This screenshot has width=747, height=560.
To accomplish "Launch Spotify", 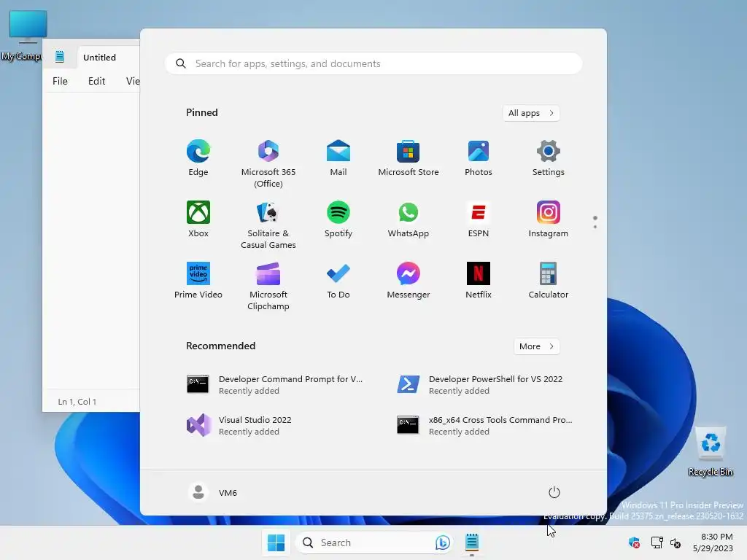I will [338, 219].
